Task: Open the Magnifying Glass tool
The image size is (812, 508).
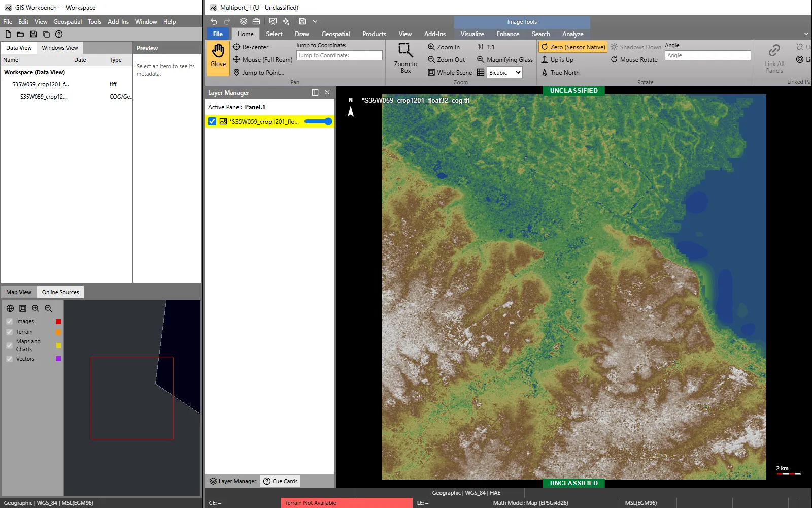Action: pyautogui.click(x=505, y=59)
